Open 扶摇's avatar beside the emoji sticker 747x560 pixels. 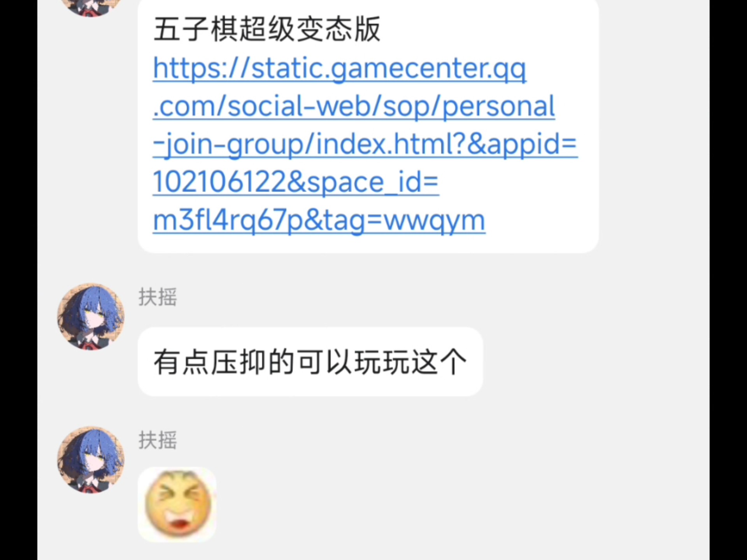coord(91,460)
